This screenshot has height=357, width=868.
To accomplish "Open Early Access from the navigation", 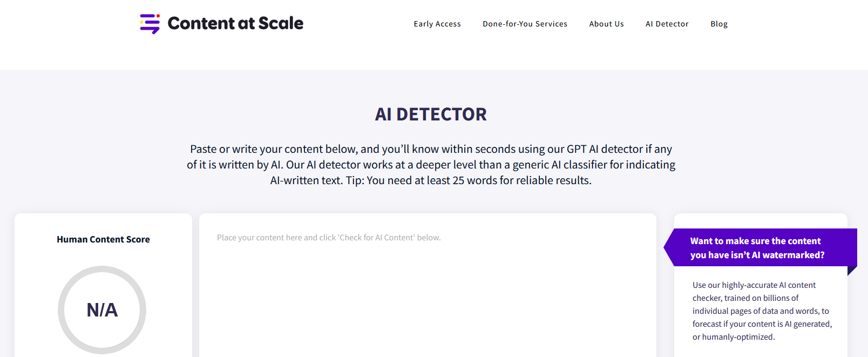I will click(x=437, y=24).
